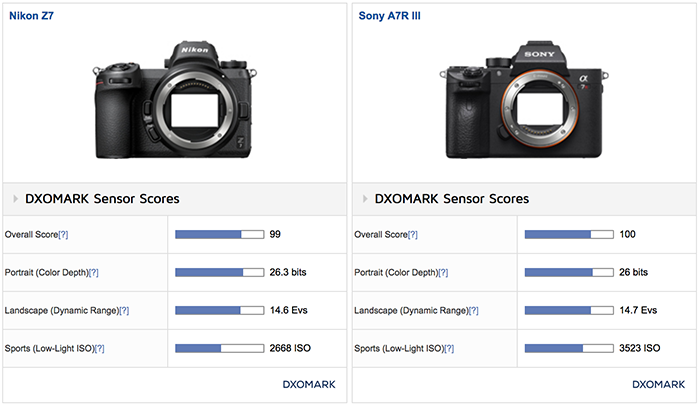Screen dimensions: 700x408
Task: Open Sony A7R III Overall Score help [?]
Action: (413, 235)
